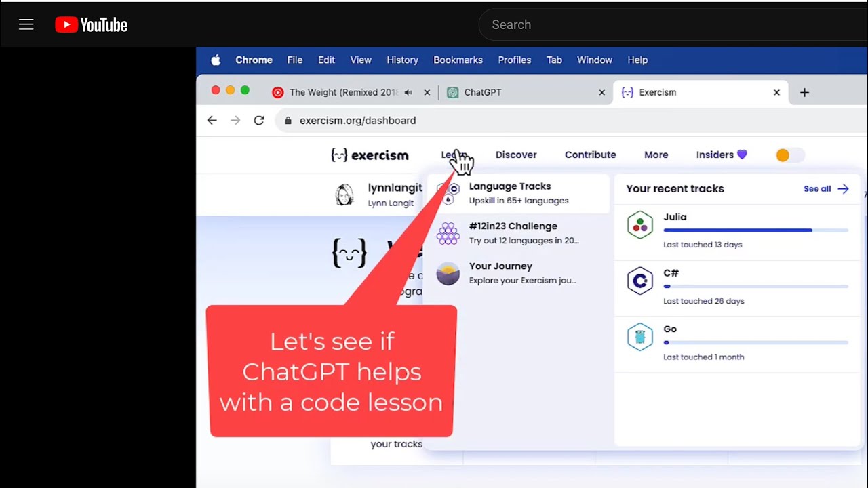This screenshot has width=868, height=488.
Task: Open the C# track
Action: (737, 288)
